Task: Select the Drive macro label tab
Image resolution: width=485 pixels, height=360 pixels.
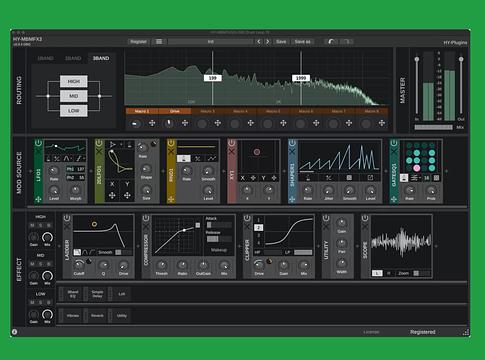Action: (x=175, y=111)
